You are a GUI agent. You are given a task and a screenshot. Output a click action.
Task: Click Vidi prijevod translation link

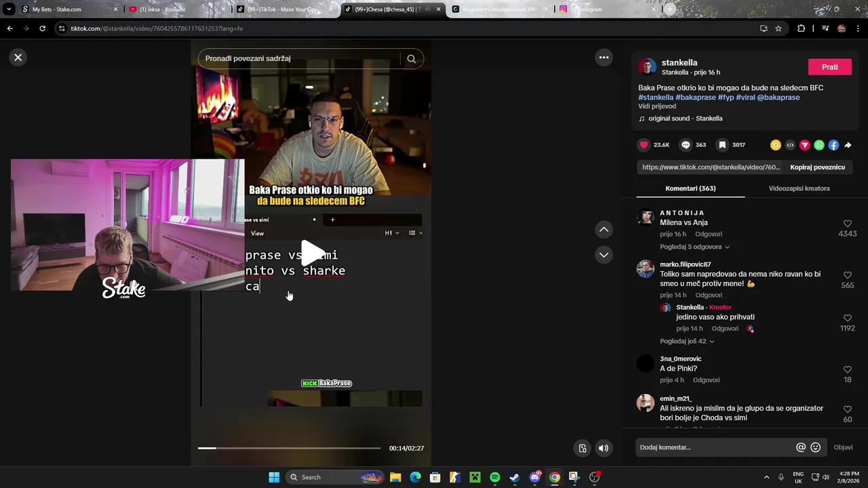point(656,106)
